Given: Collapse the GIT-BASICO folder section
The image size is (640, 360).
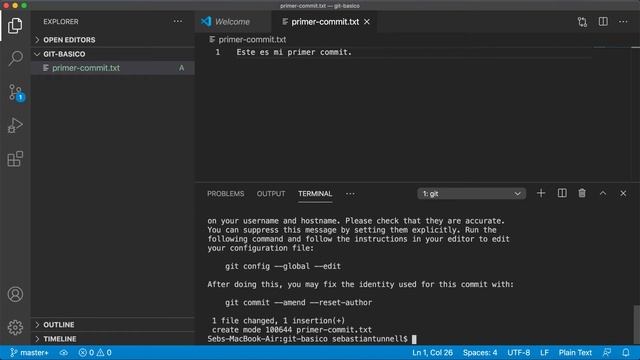Looking at the screenshot, I should (113, 54).
